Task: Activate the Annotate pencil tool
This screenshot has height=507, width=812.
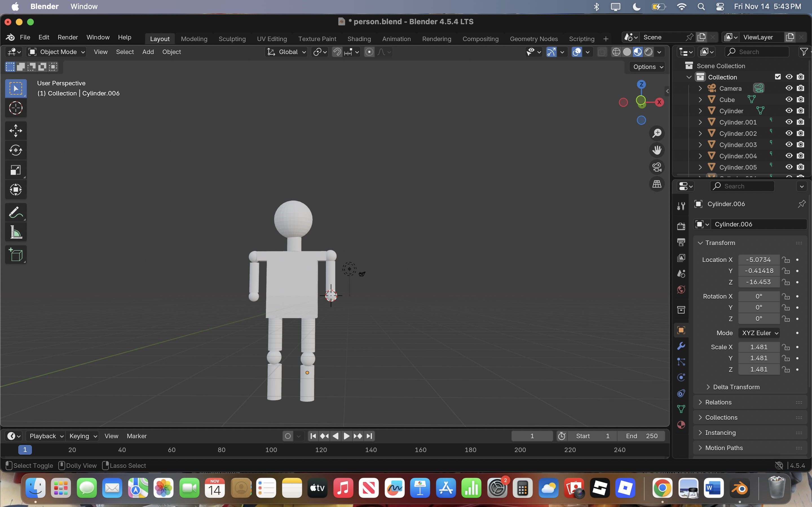Action: click(x=16, y=212)
